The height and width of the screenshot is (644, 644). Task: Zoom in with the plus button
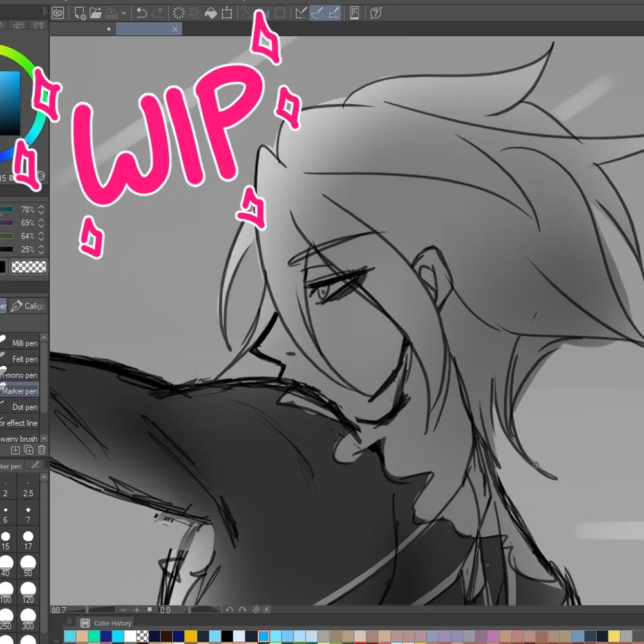[137, 610]
